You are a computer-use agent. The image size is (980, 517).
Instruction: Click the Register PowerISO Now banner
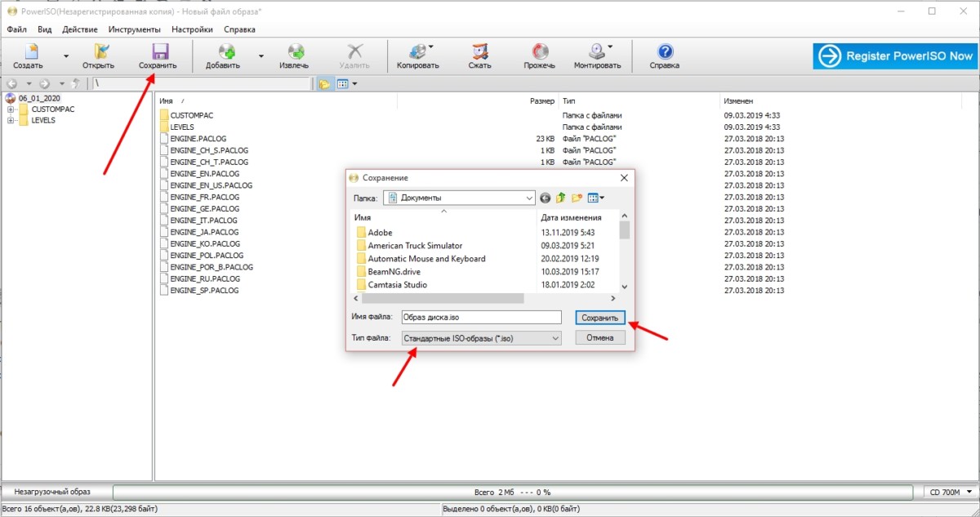(x=896, y=56)
